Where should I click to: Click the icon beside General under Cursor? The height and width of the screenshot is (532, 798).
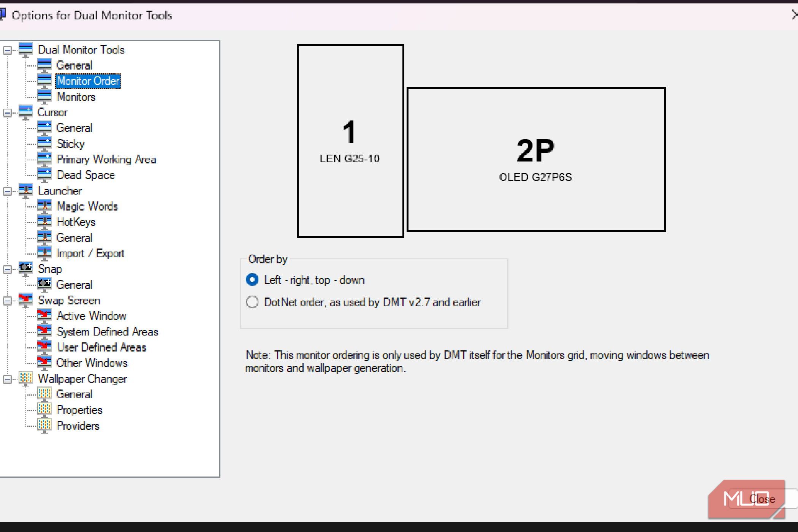(x=44, y=128)
